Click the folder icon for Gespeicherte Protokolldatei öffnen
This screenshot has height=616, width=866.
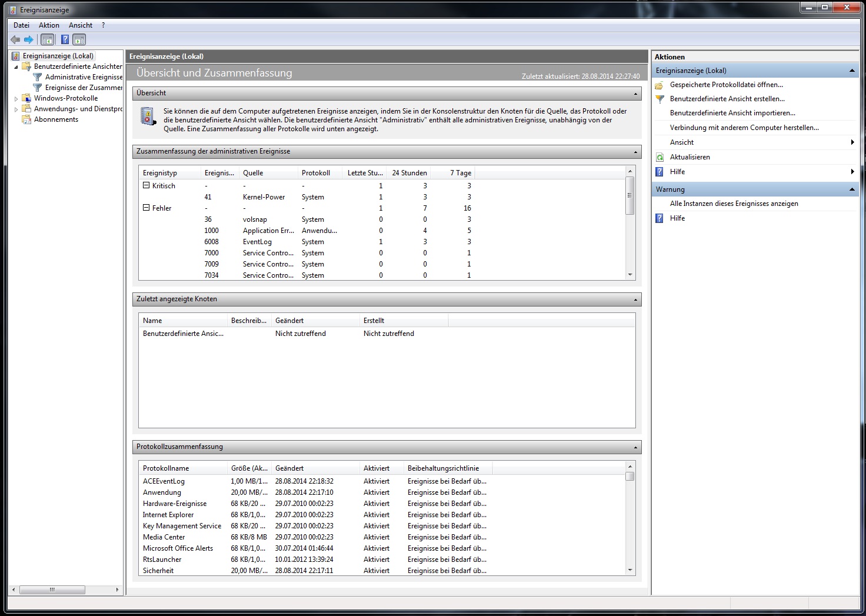pyautogui.click(x=660, y=85)
